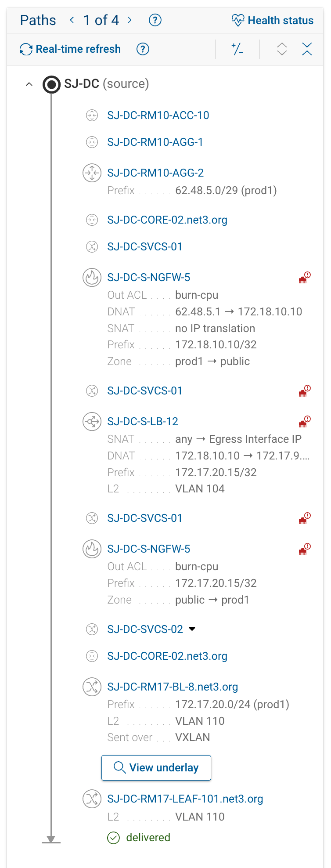Click the Health status heartbeat icon

[x=237, y=21]
